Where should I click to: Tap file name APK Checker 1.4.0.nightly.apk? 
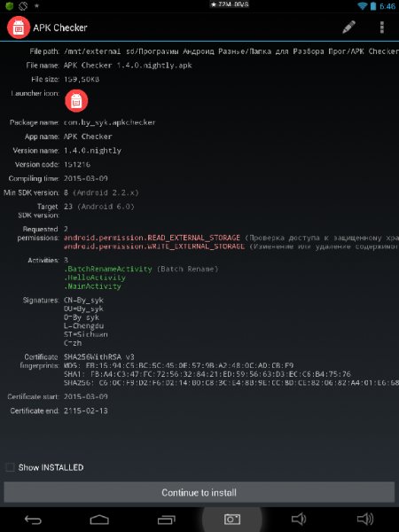click(x=128, y=65)
